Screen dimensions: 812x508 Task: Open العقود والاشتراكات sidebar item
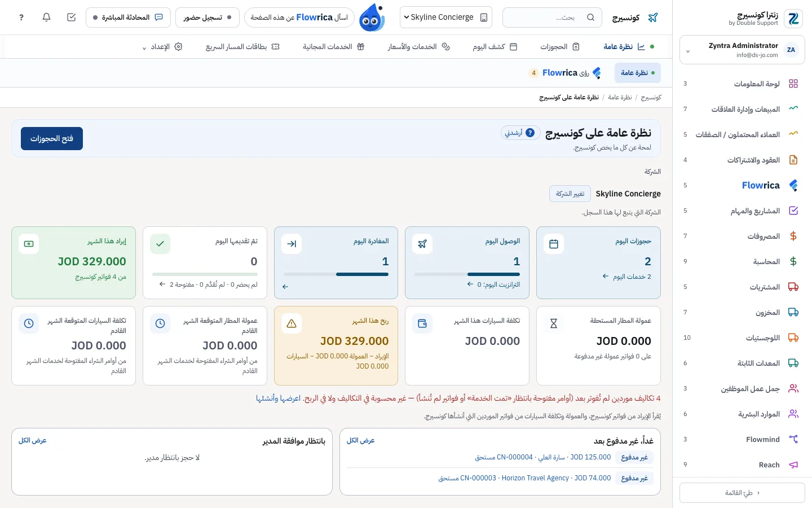click(742, 160)
